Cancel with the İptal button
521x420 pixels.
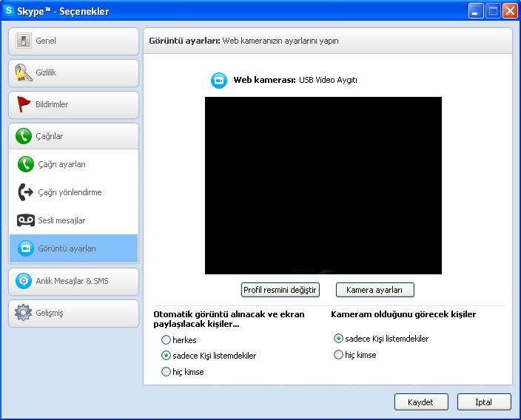point(484,402)
